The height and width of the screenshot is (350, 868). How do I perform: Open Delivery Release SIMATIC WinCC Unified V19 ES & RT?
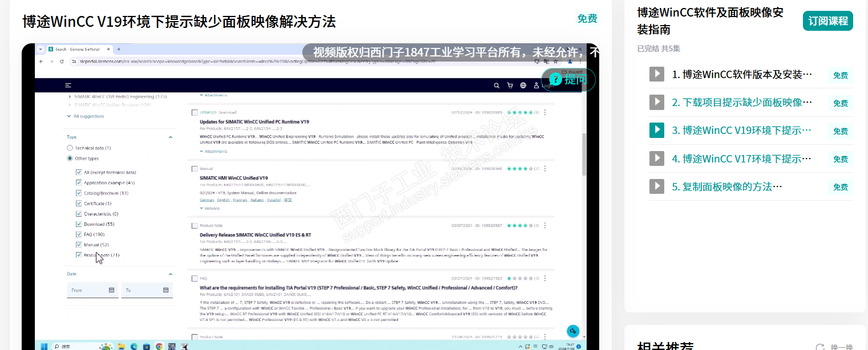pos(255,235)
